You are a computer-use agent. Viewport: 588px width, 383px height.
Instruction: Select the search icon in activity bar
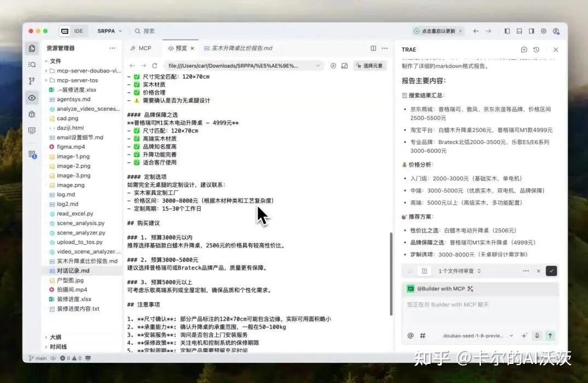[32, 64]
